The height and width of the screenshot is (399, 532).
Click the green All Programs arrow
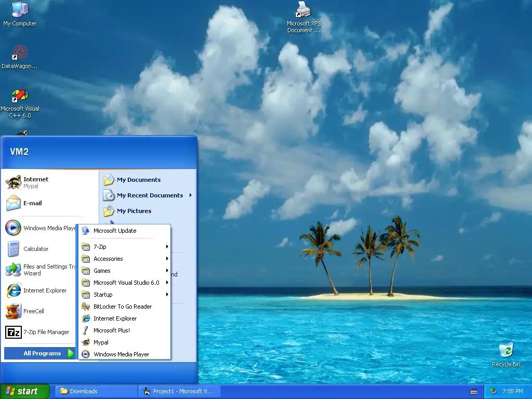(x=71, y=353)
